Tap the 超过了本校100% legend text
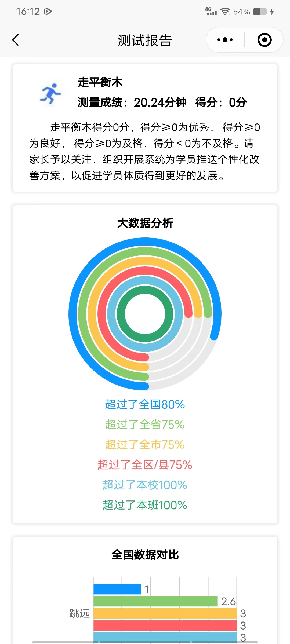290x644 pixels. (x=145, y=485)
